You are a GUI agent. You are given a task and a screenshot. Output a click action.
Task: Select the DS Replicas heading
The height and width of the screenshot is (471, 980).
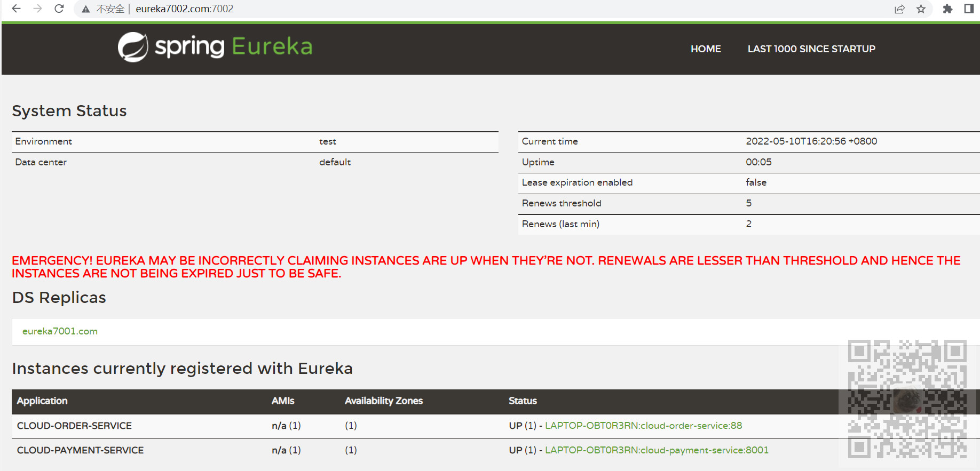tap(59, 298)
